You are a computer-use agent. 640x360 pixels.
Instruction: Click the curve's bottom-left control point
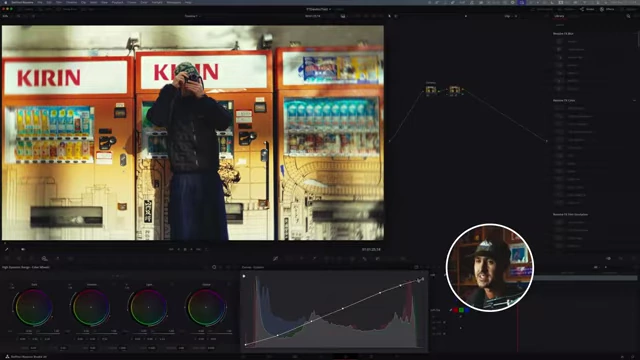(245, 344)
